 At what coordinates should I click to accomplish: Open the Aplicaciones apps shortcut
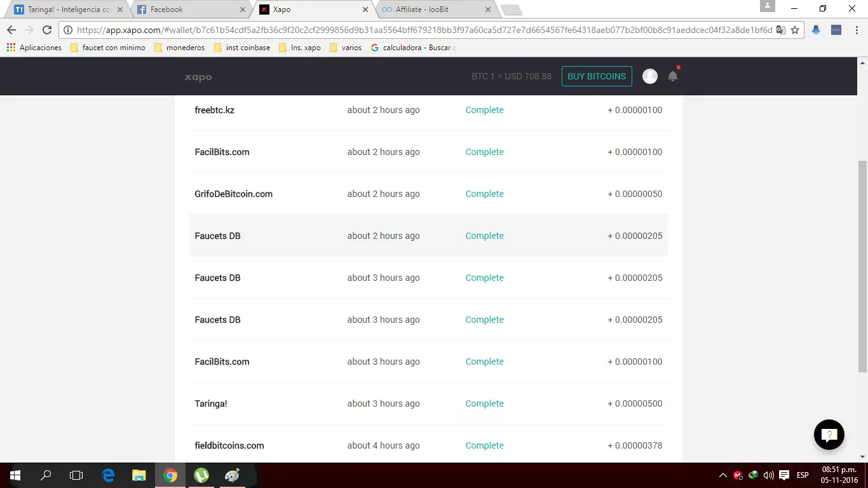(x=34, y=48)
